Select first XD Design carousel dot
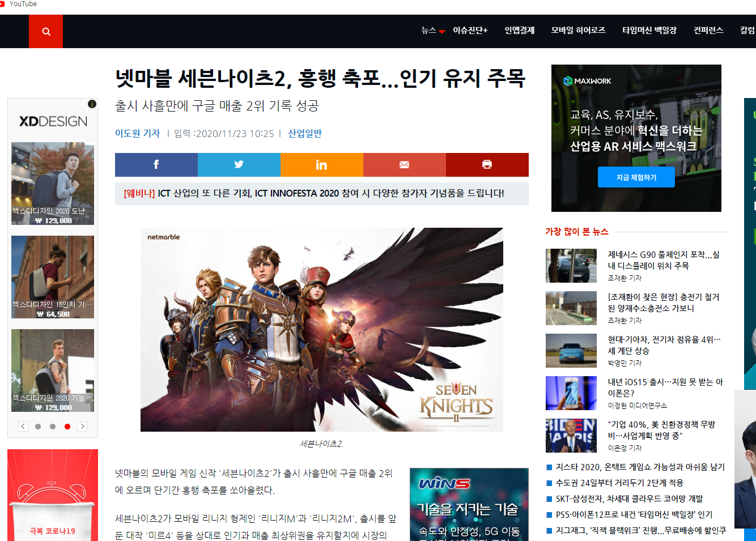 38,427
